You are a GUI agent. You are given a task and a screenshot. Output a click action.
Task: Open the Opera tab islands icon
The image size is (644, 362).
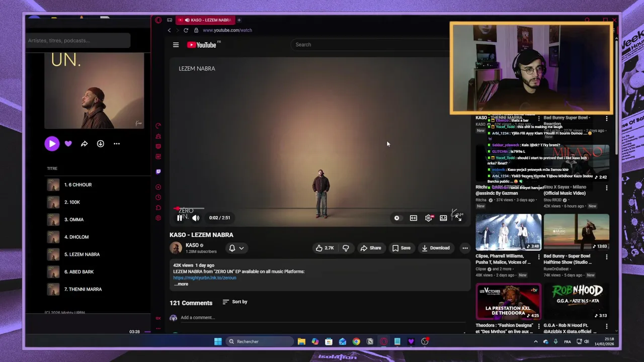tap(170, 20)
